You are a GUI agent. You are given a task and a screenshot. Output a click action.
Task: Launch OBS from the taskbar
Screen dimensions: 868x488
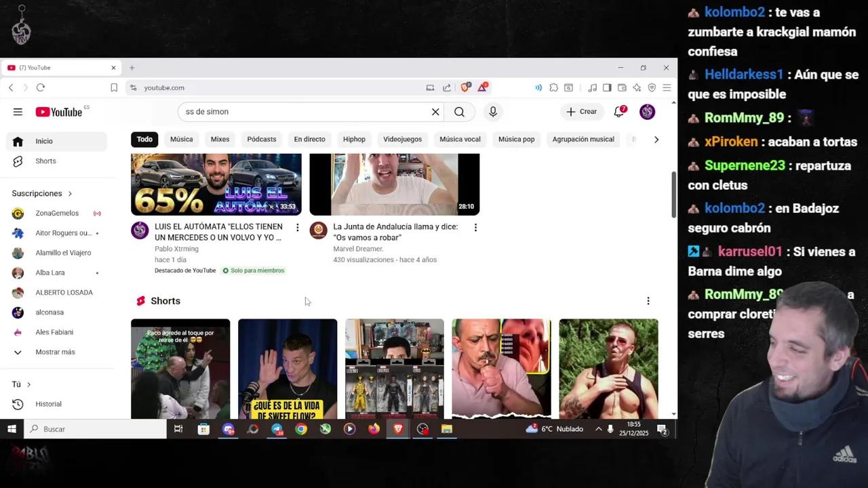(x=422, y=429)
